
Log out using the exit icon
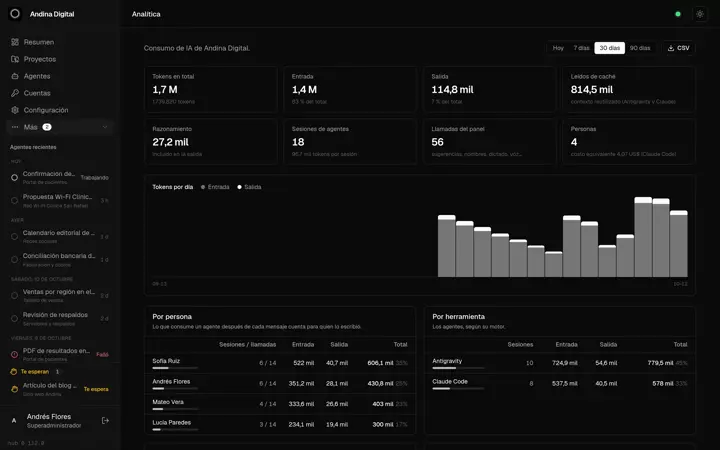coord(105,421)
